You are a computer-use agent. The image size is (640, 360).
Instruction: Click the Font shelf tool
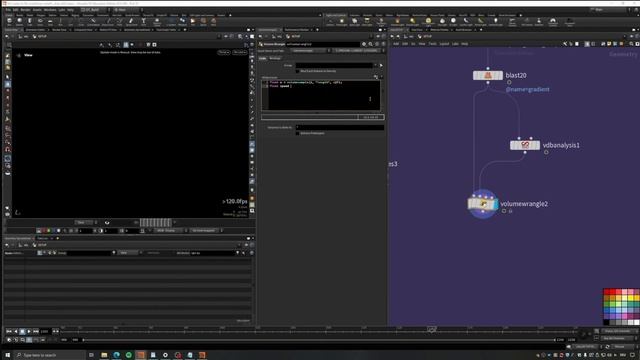(143, 22)
